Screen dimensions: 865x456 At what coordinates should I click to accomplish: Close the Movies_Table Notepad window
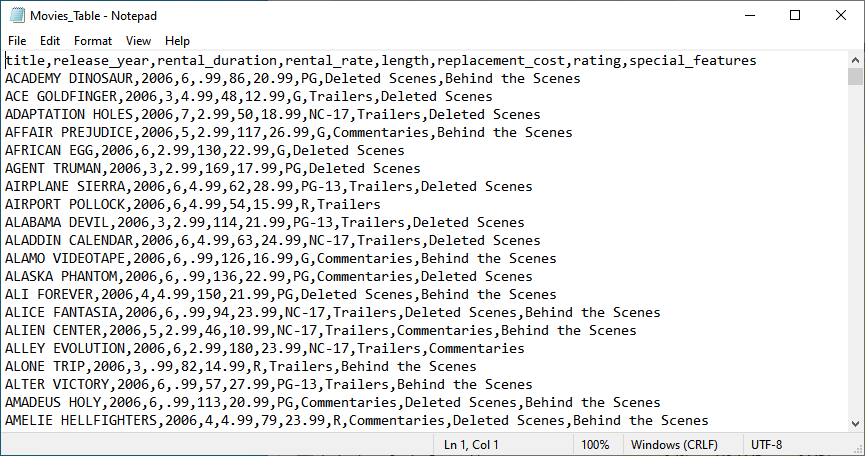841,16
